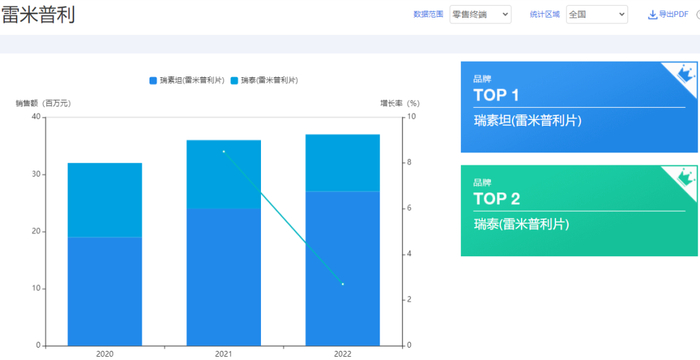Click the right axis value 10
Viewport: 700px width, 360px height.
412,117
